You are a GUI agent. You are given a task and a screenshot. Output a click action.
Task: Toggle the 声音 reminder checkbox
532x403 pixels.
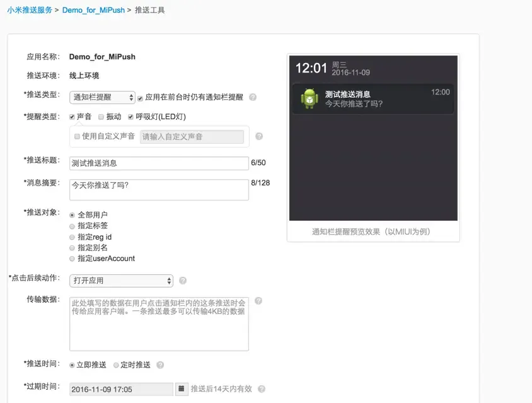click(x=72, y=117)
